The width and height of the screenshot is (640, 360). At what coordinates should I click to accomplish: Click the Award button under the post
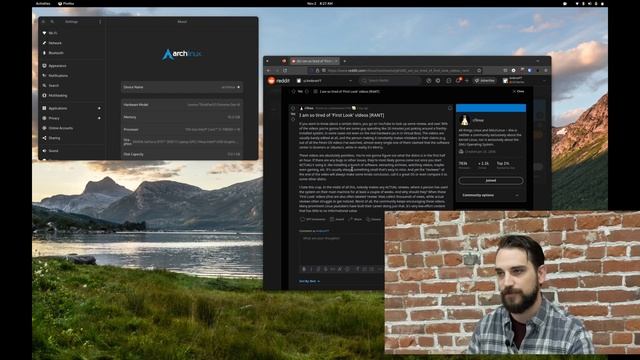pos(337,219)
